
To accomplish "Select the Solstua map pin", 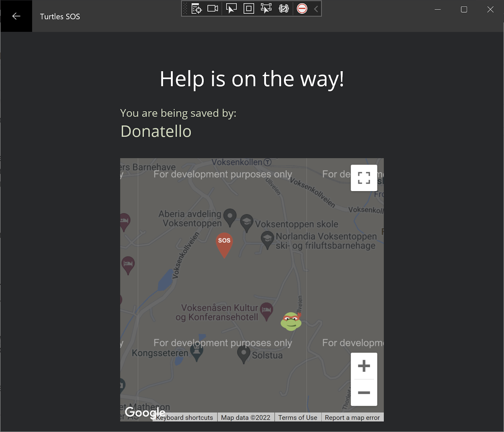I will (243, 355).
